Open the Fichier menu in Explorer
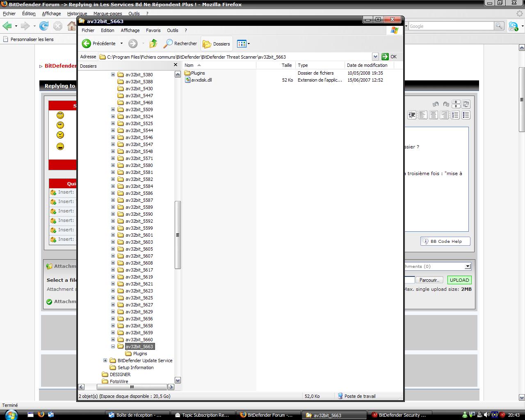Viewport: 525px width, 420px height. coord(88,30)
